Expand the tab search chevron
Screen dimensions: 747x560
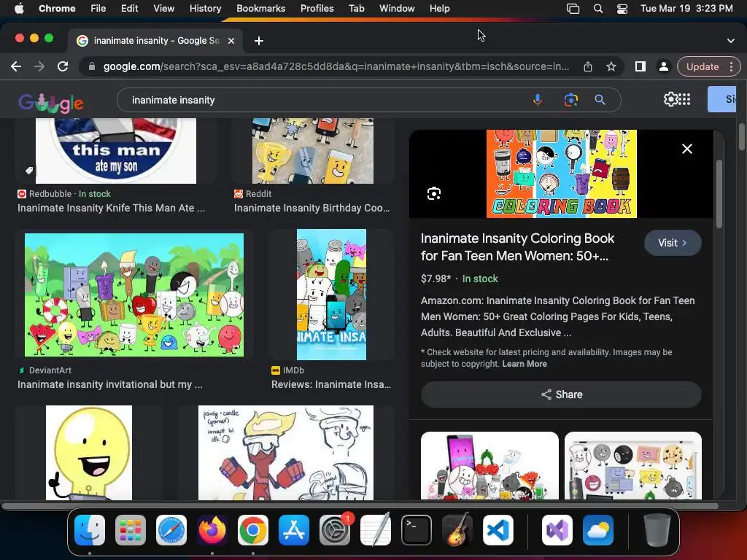click(x=731, y=41)
